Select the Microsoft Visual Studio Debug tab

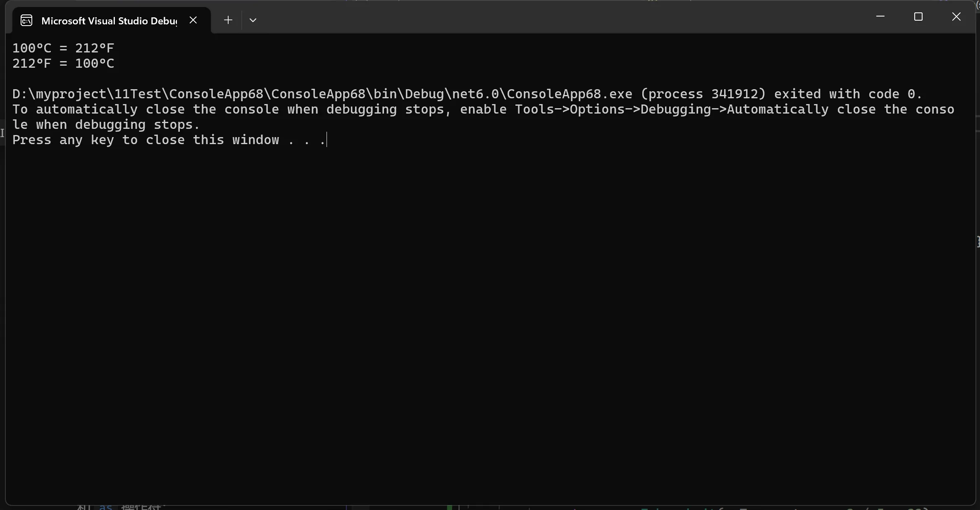click(x=109, y=21)
